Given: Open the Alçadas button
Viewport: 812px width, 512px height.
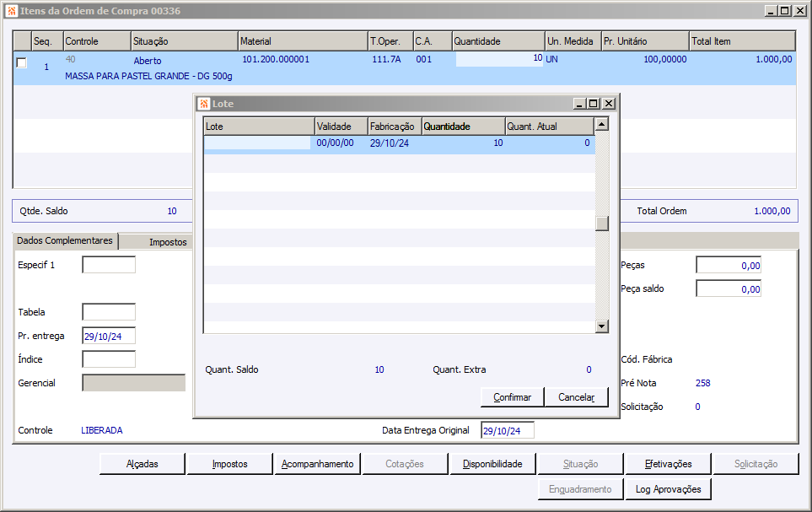Looking at the screenshot, I should [142, 464].
